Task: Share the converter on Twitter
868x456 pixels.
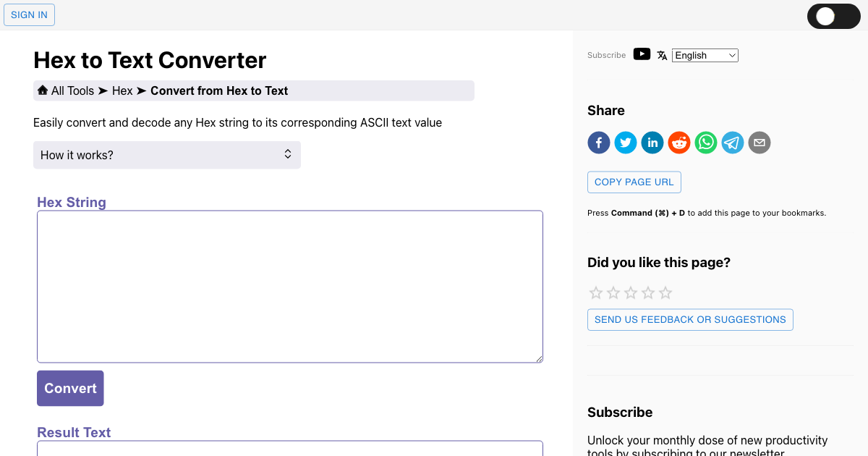Action: 625,143
